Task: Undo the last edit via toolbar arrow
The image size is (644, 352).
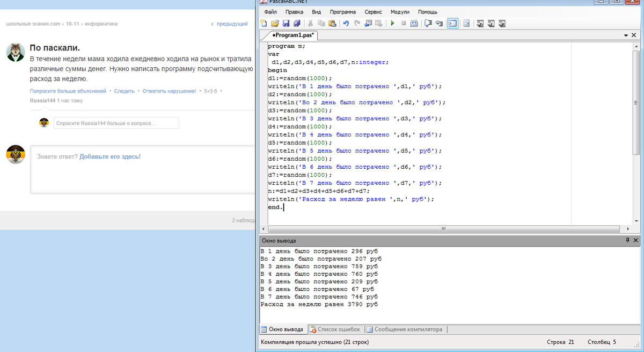Action: point(346,23)
